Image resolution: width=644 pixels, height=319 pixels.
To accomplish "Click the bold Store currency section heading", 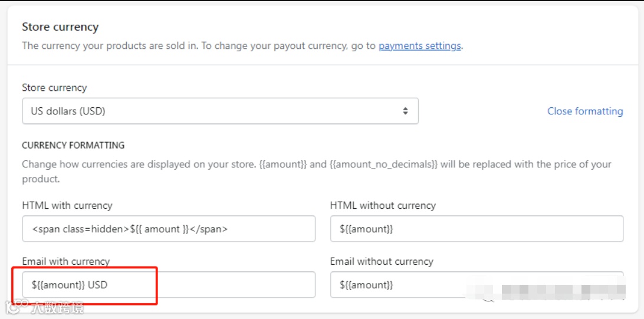I will 60,27.
